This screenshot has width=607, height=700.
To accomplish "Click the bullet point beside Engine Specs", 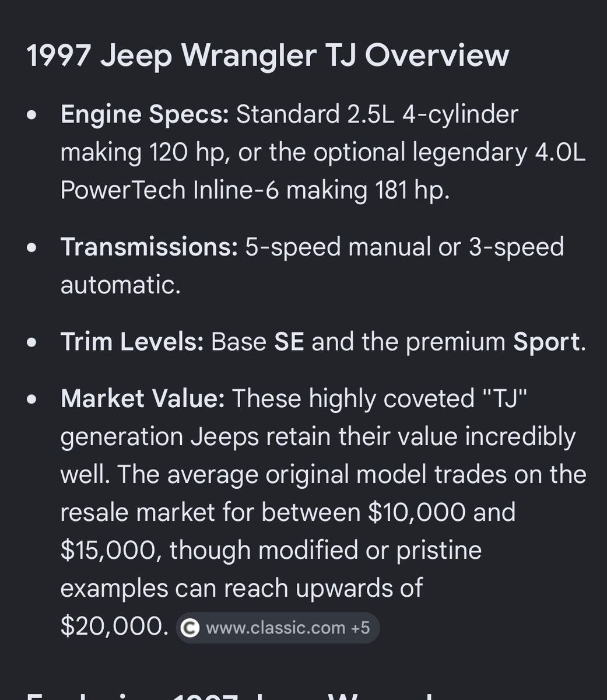I will pos(33,115).
